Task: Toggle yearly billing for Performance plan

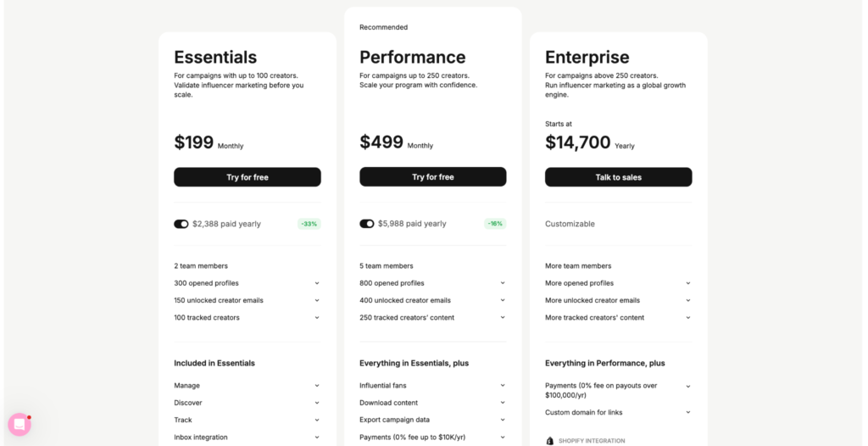Action: [x=367, y=224]
